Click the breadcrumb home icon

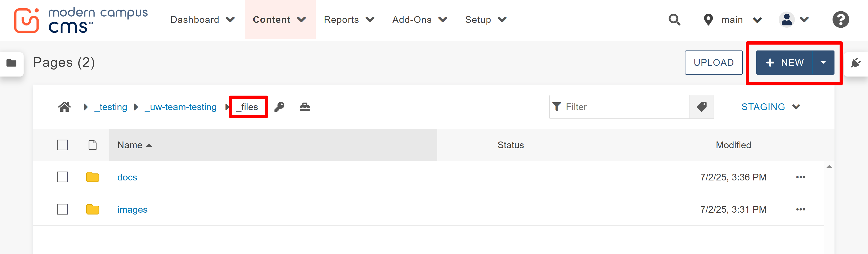(x=64, y=107)
